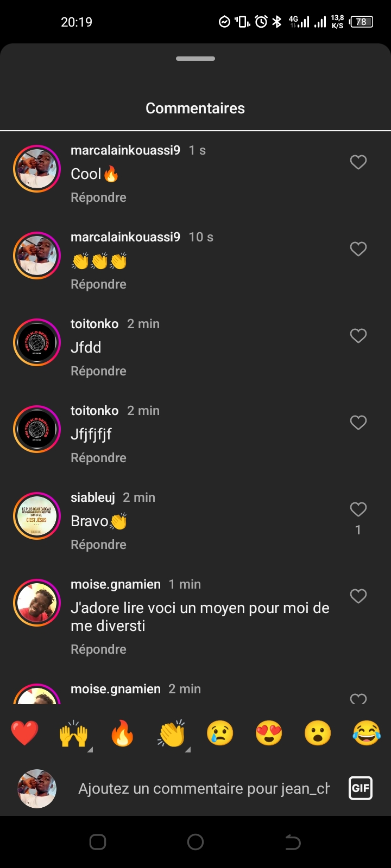Viewport: 391px width, 868px height.
Task: Like the "Cool" comment by marcalainkouassi9
Action: pos(358,162)
